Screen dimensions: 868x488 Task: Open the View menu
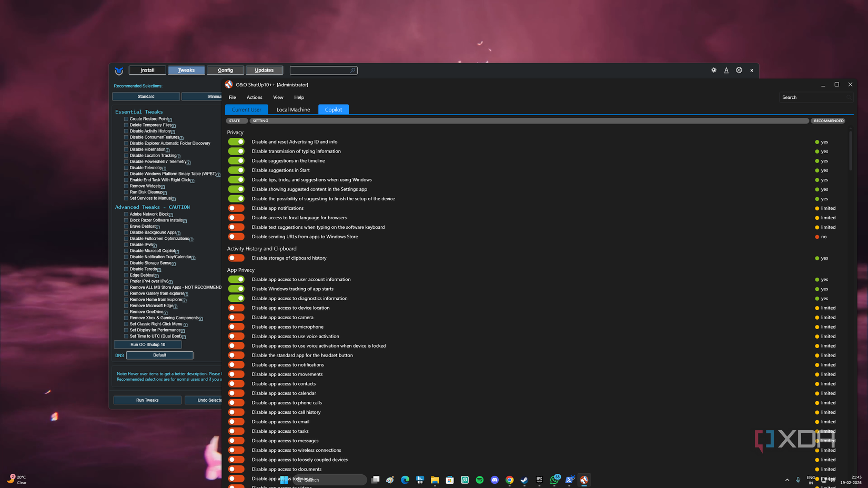[278, 97]
